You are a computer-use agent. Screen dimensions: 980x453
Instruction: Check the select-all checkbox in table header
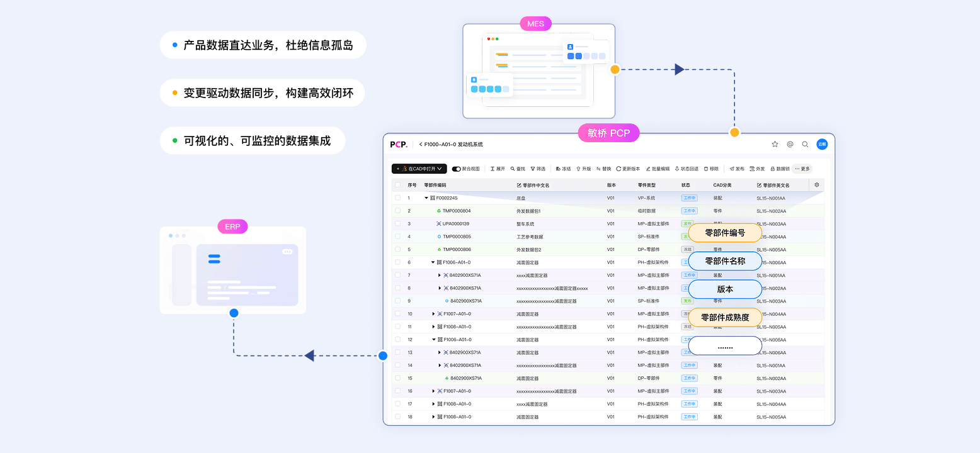coord(397,185)
